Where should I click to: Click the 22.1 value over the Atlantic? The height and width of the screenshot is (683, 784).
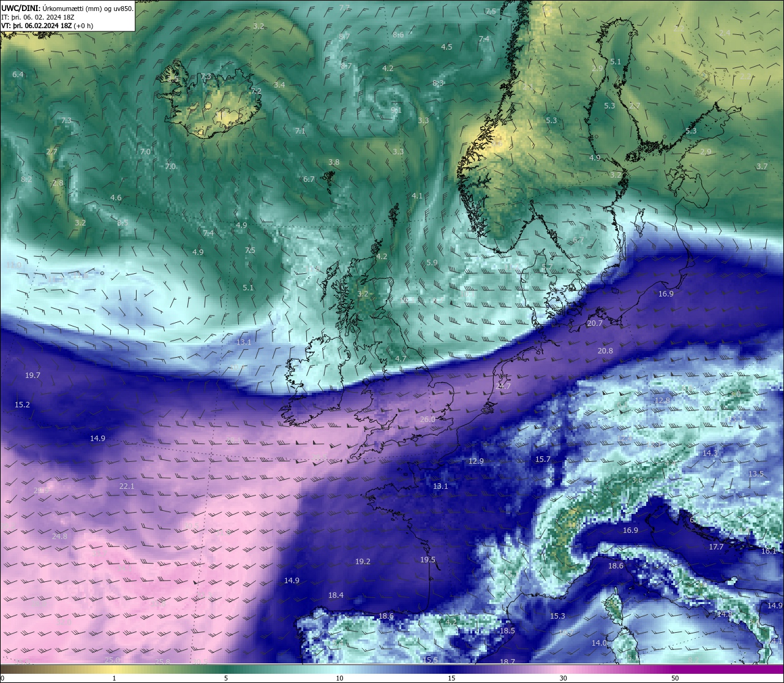127,486
